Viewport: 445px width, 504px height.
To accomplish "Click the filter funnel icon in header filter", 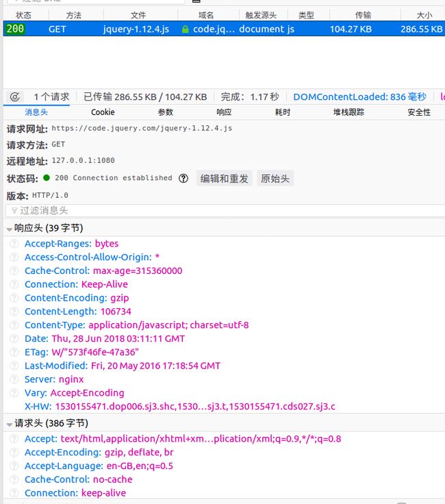I will click(x=14, y=211).
